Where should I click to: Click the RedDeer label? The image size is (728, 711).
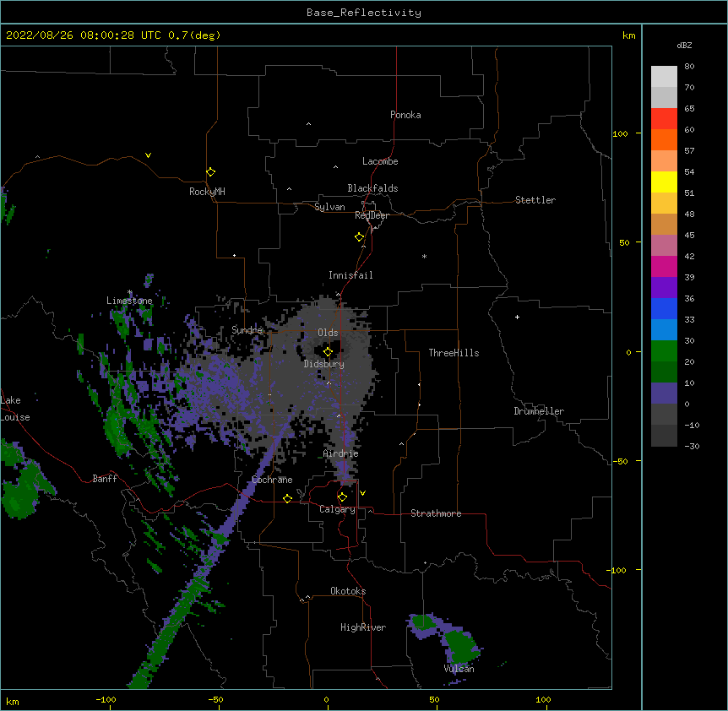point(372,215)
